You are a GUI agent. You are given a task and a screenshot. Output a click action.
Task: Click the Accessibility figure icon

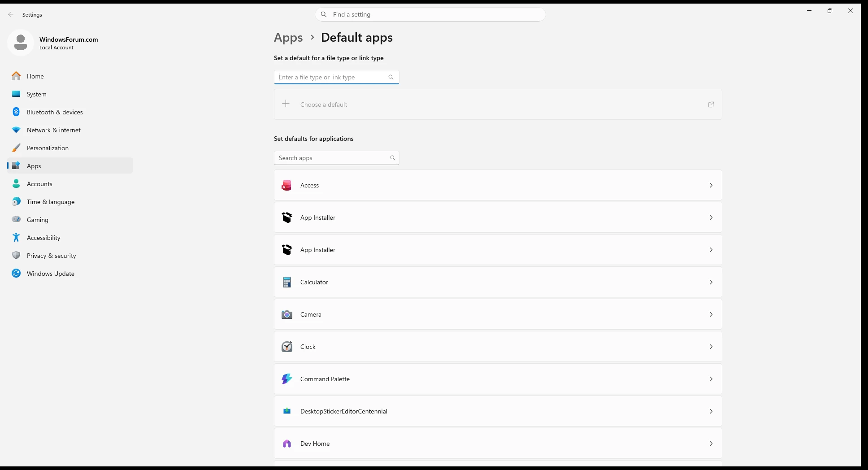click(x=16, y=238)
